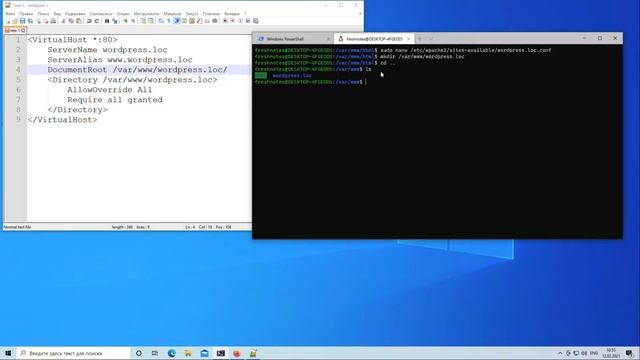Click 'DocumentRoot /var/www/wordpress.loc/' line

click(x=138, y=70)
